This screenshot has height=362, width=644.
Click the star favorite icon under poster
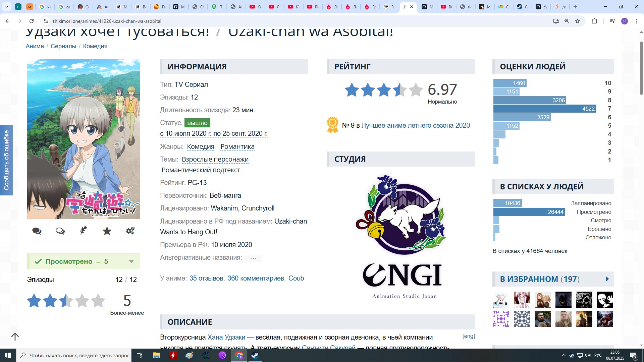107,231
